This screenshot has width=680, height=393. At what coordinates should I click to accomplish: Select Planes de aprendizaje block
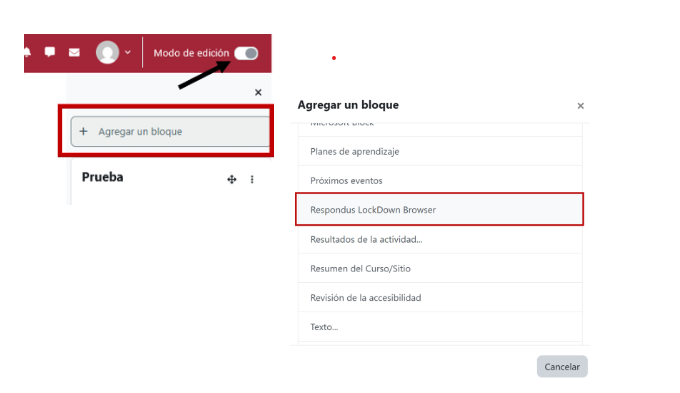pos(440,151)
